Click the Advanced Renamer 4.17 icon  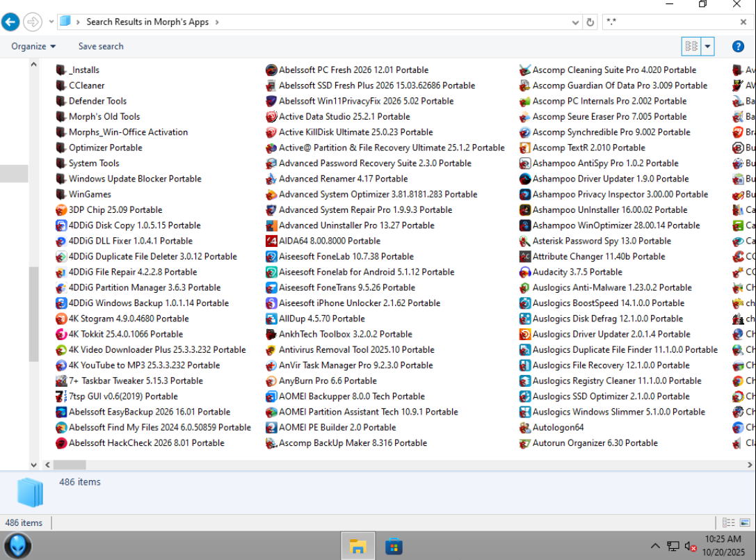point(271,179)
